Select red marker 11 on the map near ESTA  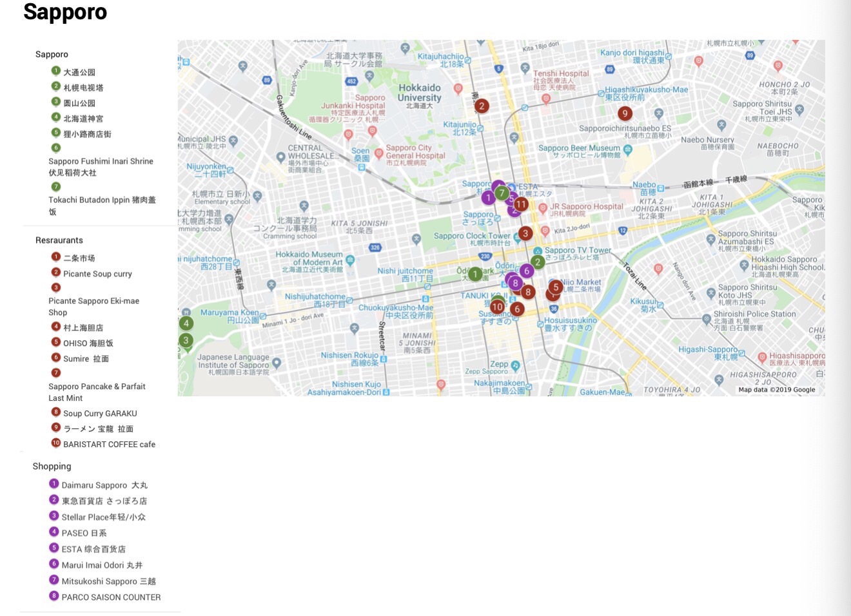[x=521, y=204]
